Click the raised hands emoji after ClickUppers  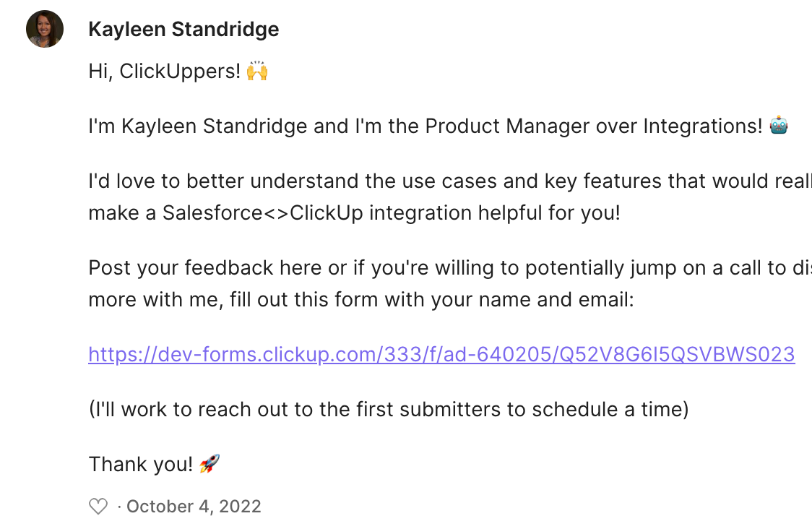tap(257, 71)
